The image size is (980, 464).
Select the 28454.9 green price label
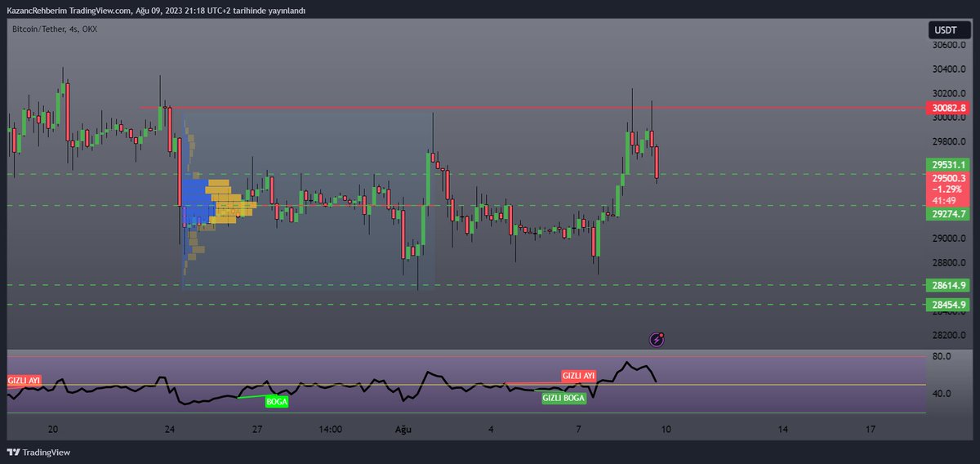949,305
